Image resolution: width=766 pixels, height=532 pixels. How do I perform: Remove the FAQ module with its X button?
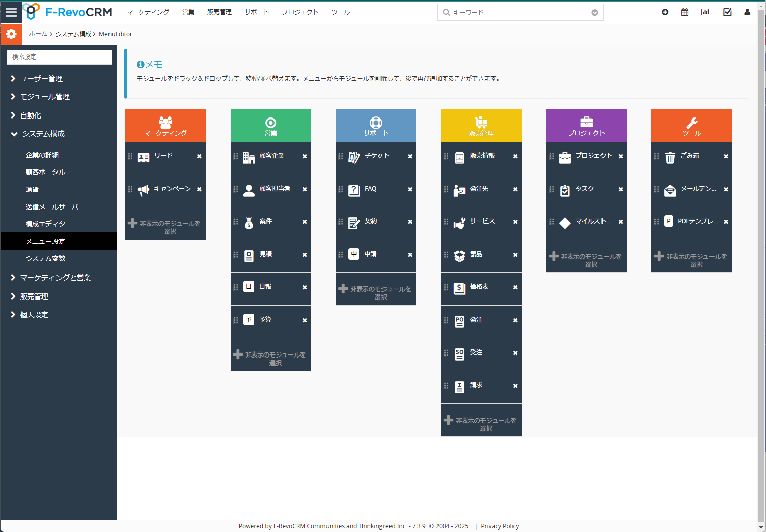pos(409,190)
